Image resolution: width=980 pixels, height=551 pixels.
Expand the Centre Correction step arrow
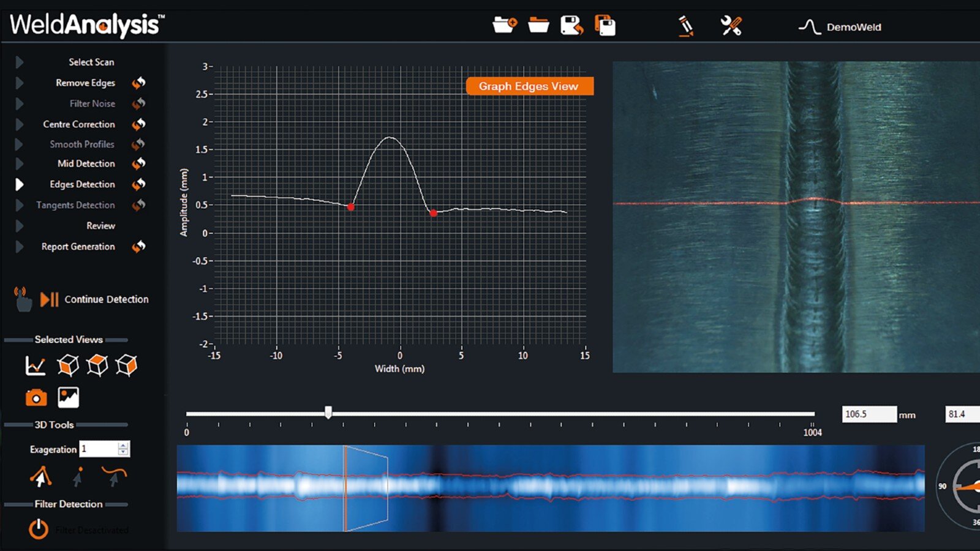19,124
